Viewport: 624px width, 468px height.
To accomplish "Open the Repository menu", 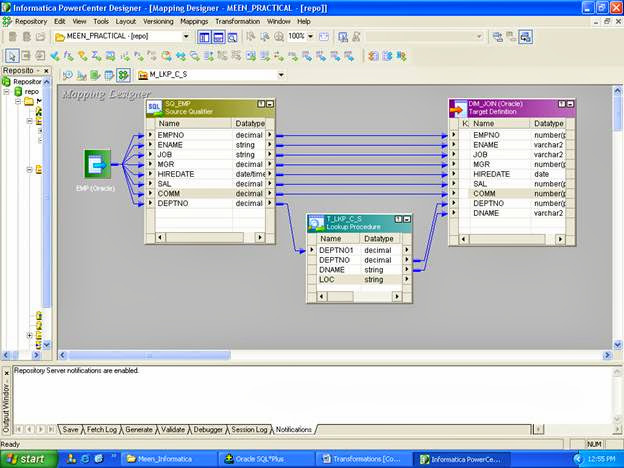I will tap(31, 21).
